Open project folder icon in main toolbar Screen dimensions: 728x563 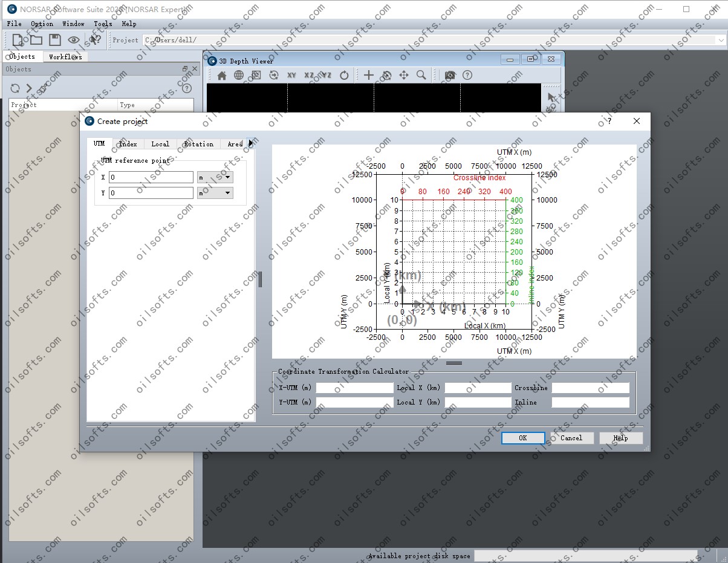36,40
